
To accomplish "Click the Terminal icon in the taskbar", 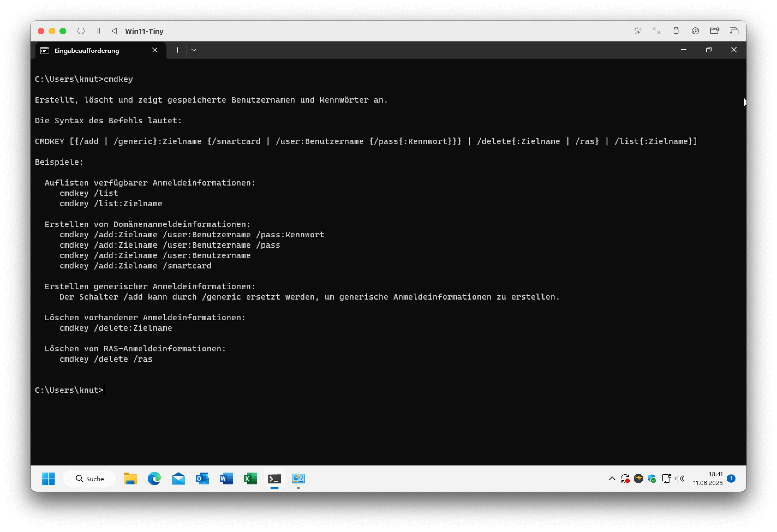I will [x=274, y=479].
